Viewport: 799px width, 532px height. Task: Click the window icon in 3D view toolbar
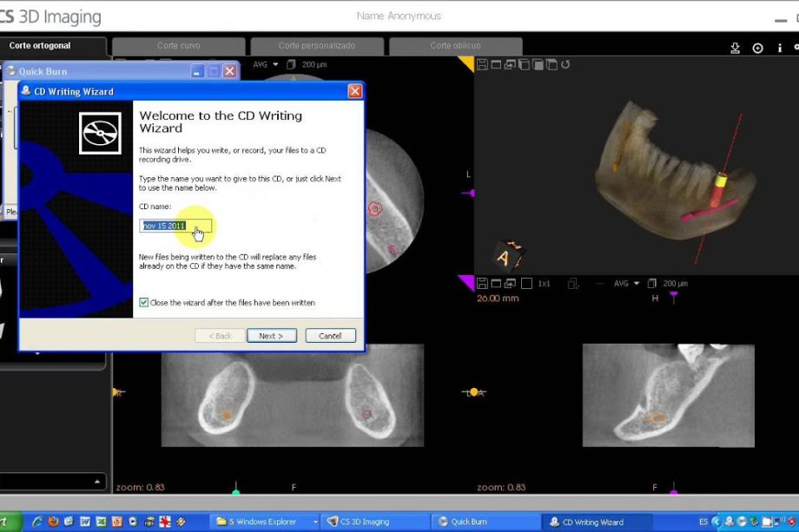pos(496,64)
